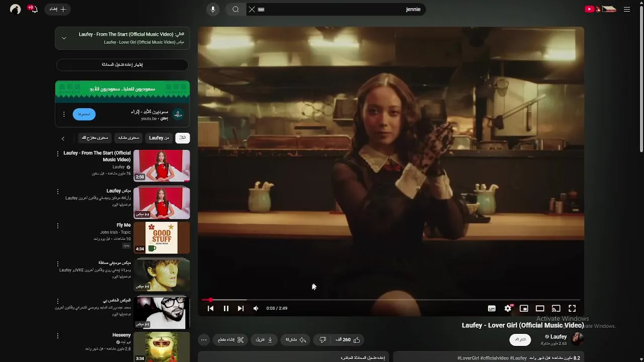The height and width of the screenshot is (362, 644).
Task: Switch to miniplayer
Action: pyautogui.click(x=524, y=308)
